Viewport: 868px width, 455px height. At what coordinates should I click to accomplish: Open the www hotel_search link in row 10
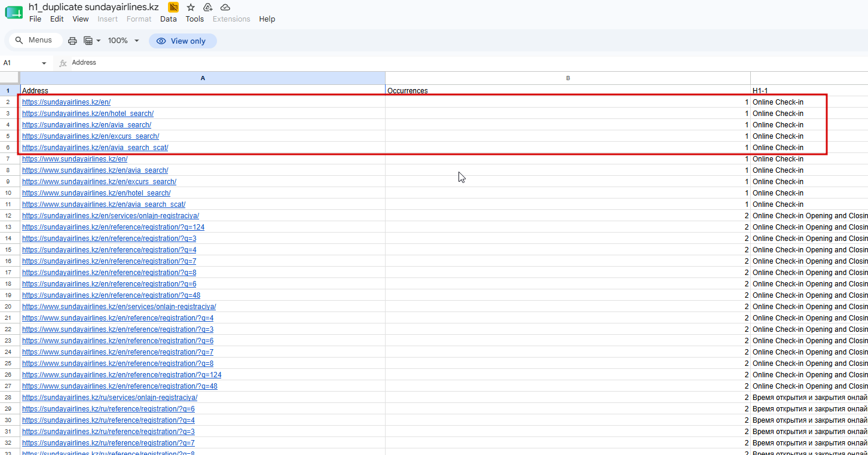[x=96, y=193]
